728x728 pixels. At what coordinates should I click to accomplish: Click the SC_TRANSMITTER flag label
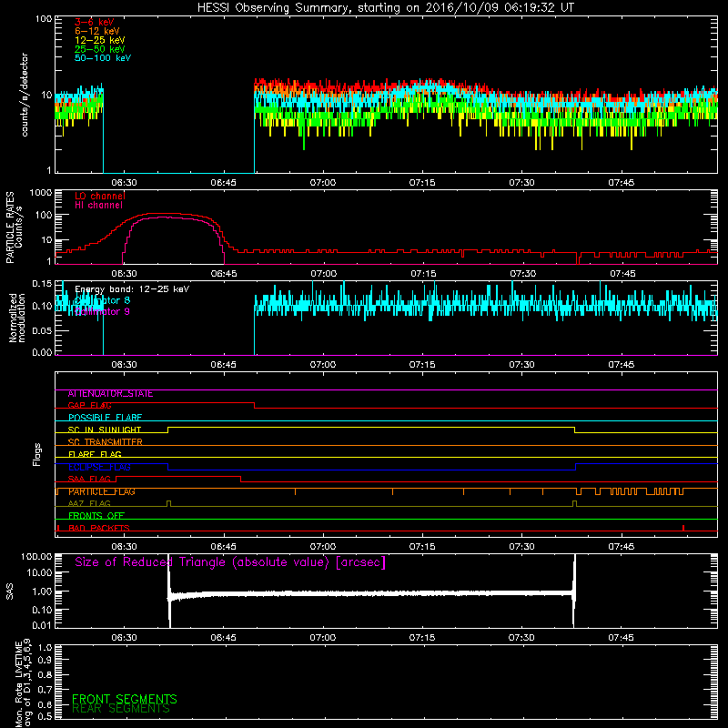pyautogui.click(x=106, y=442)
